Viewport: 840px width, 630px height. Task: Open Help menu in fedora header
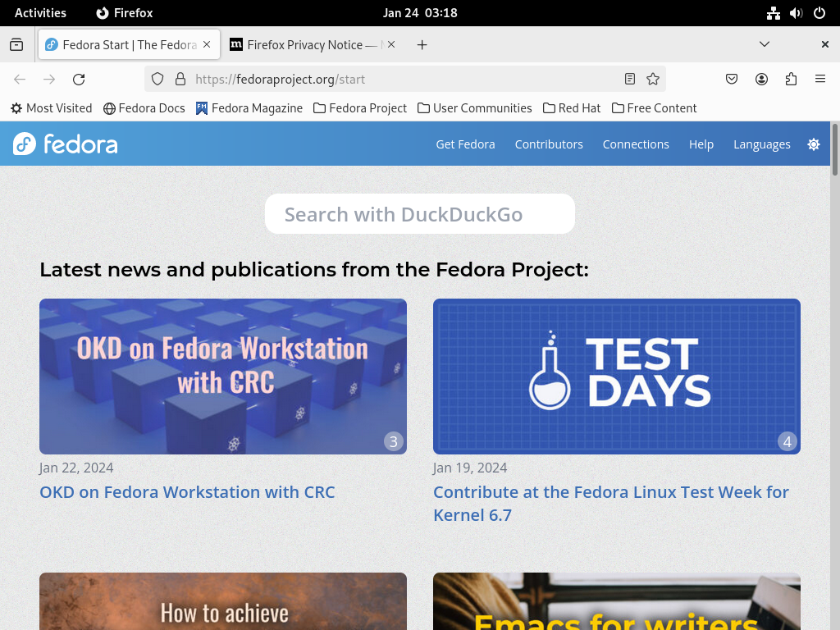pos(701,144)
